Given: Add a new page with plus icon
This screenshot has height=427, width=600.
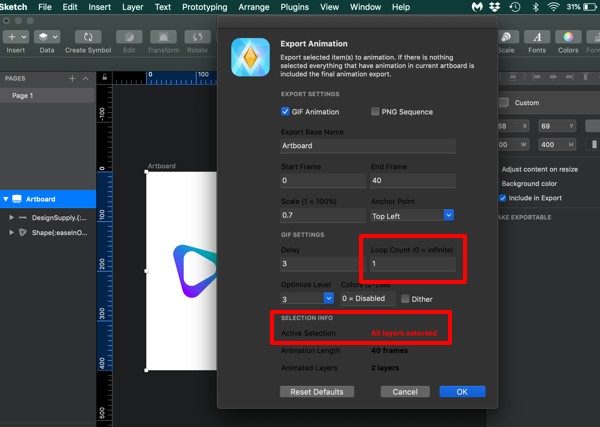Looking at the screenshot, I should pyautogui.click(x=72, y=78).
